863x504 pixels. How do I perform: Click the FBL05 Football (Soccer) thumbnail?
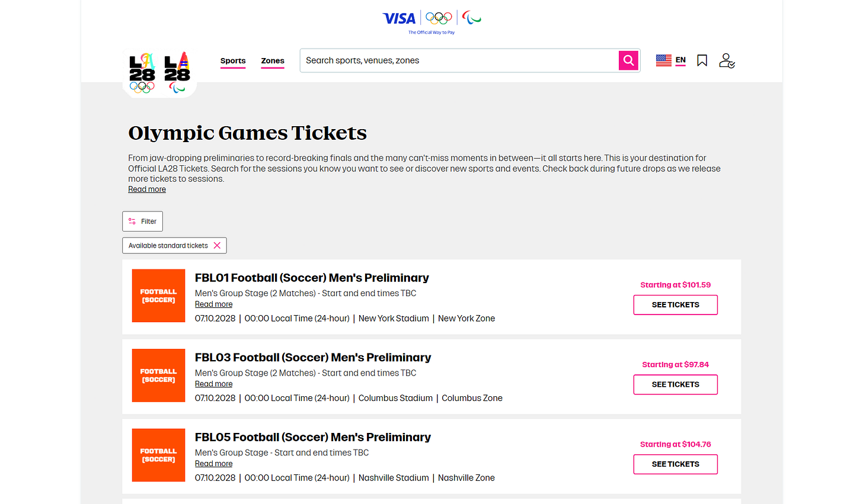click(158, 455)
